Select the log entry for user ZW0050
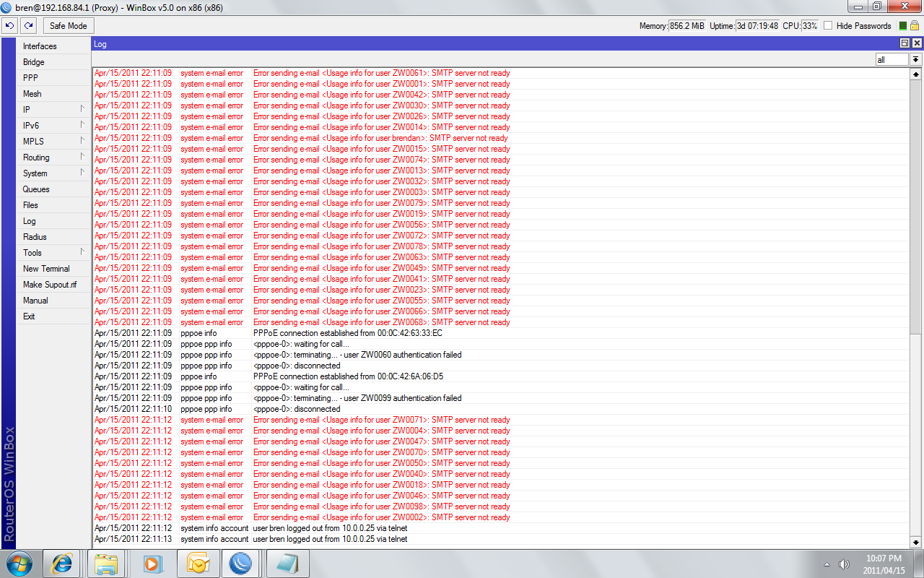Viewport: 924px width, 578px height. coord(501,463)
